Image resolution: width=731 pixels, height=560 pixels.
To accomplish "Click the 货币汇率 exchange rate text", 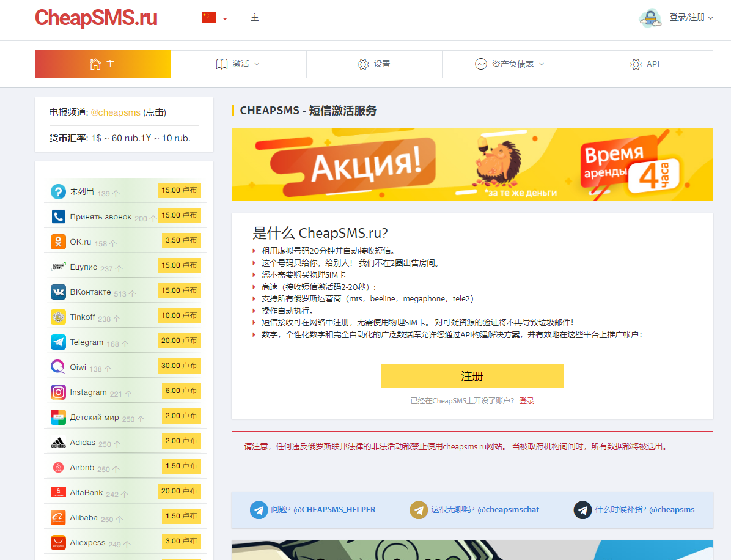I will coord(120,139).
